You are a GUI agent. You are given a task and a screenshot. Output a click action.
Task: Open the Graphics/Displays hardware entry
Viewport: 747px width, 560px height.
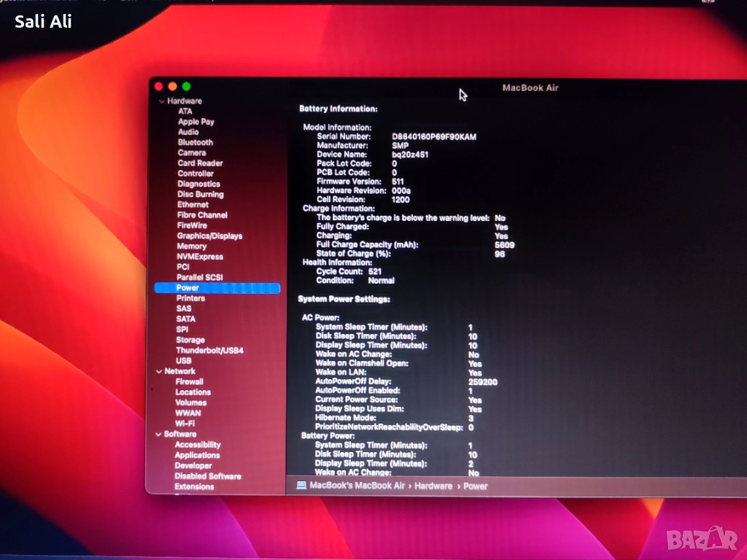click(x=209, y=236)
